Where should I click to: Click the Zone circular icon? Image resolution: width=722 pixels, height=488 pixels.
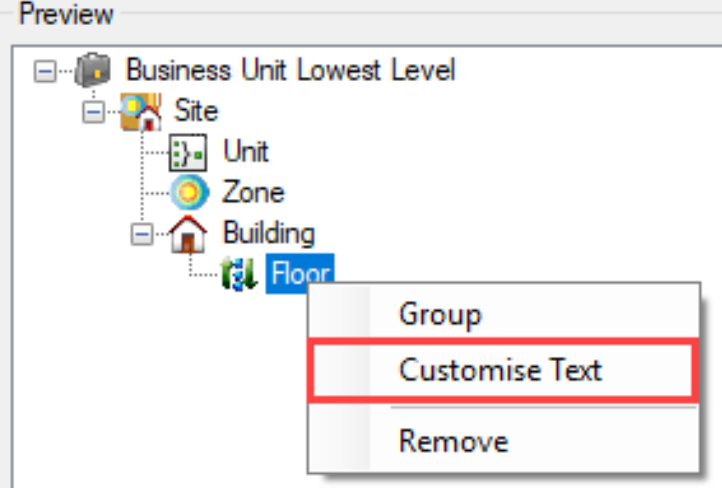point(187,192)
